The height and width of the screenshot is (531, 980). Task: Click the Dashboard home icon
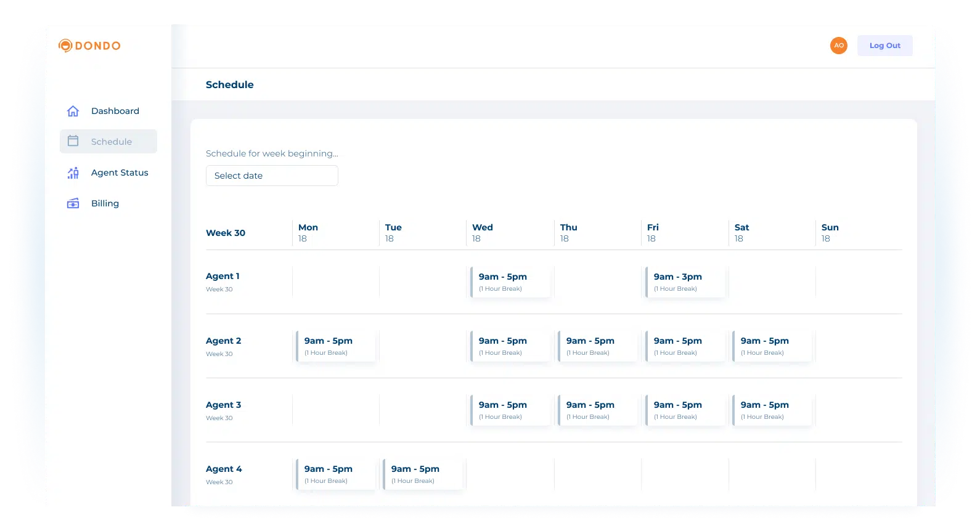coord(73,111)
